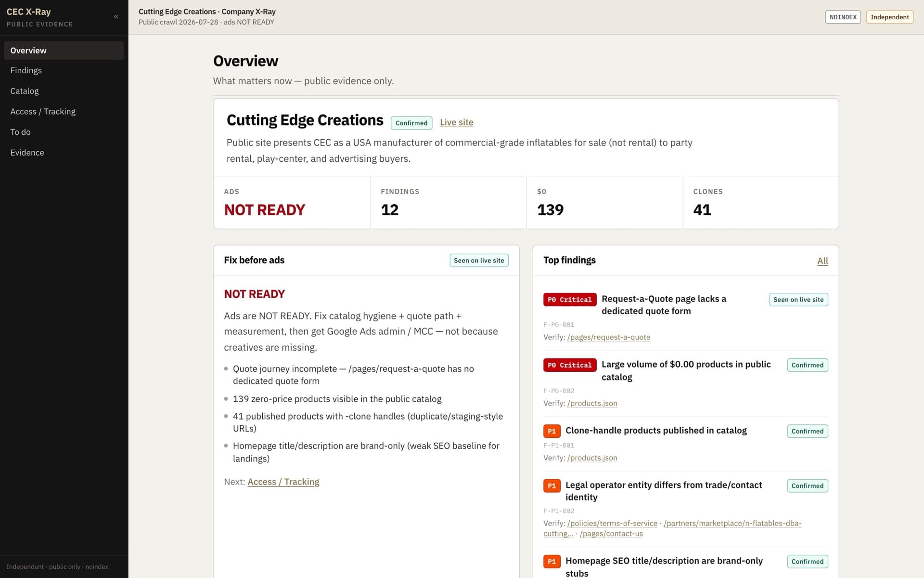Click bullet '41 published products with -clone handles'
This screenshot has height=578, width=924.
tap(368, 422)
